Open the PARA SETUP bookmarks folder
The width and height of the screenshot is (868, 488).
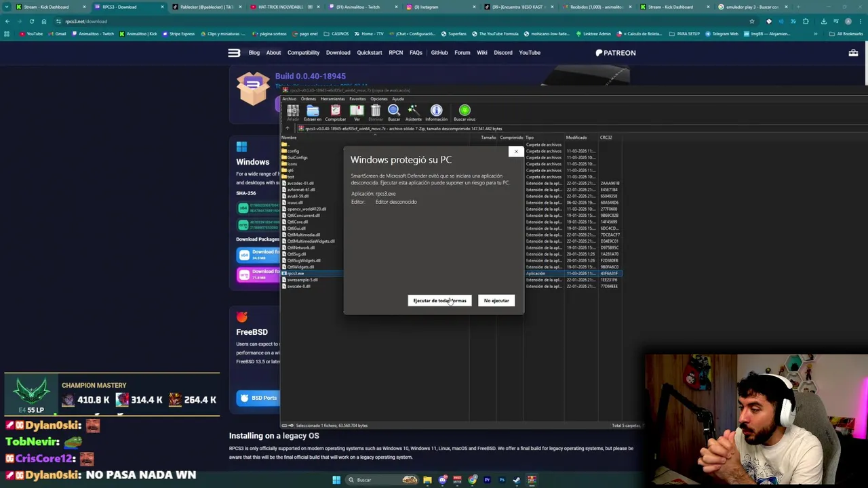click(684, 34)
